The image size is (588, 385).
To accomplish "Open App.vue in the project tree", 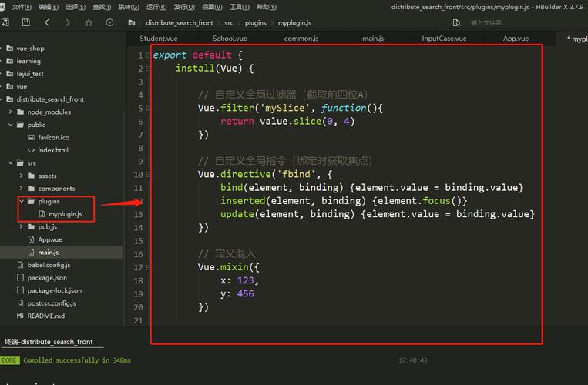I will 50,239.
